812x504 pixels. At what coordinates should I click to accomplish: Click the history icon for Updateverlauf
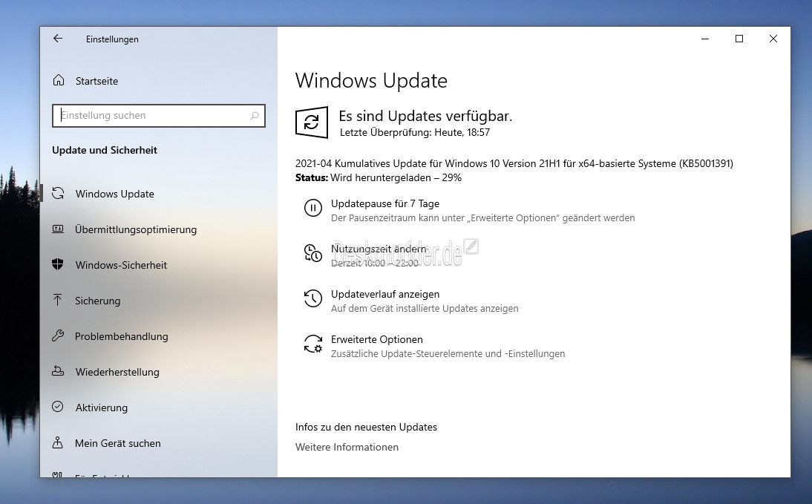point(312,298)
